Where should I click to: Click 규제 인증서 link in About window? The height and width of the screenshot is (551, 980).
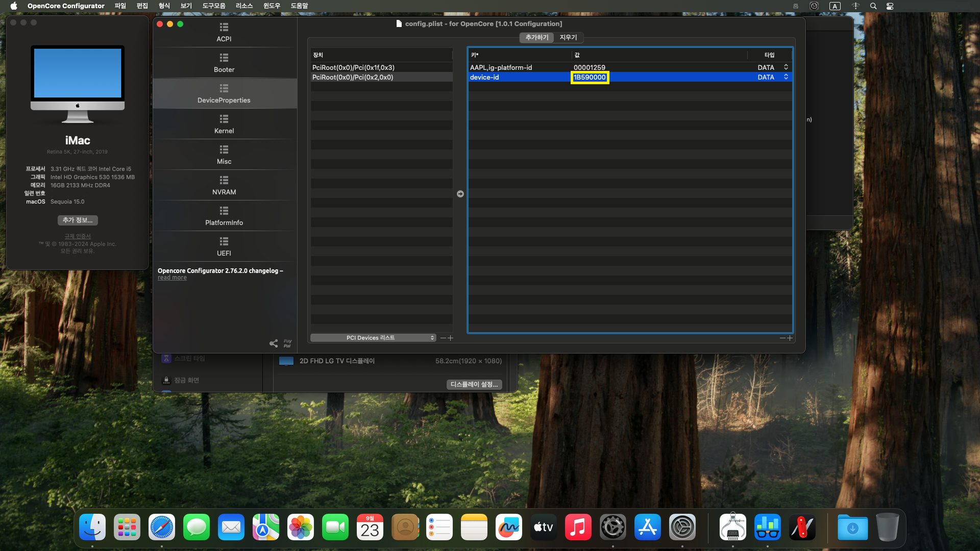tap(78, 236)
